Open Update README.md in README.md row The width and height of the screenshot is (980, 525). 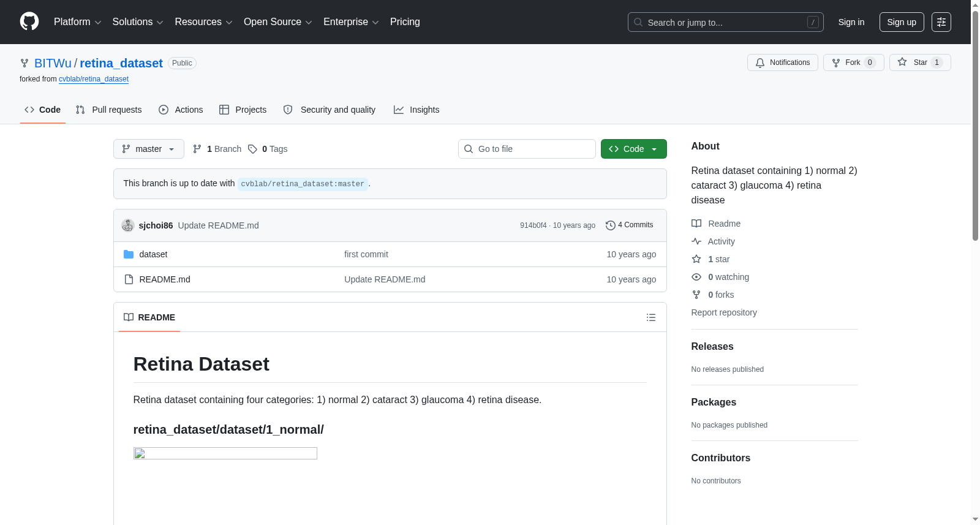(x=385, y=279)
